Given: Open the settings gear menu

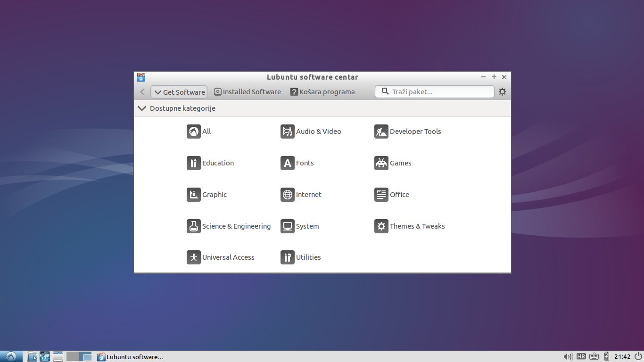Looking at the screenshot, I should [x=502, y=92].
